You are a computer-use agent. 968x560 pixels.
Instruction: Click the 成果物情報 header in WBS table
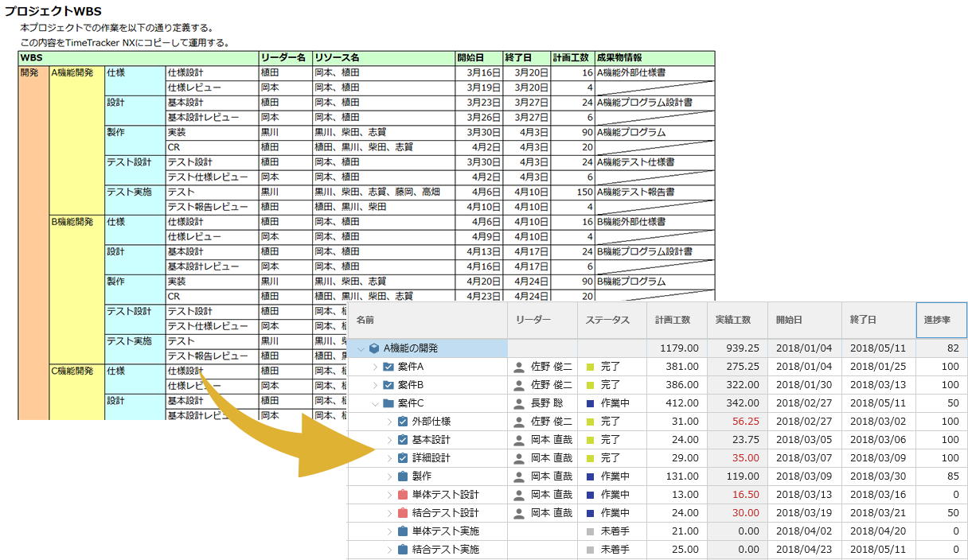coord(619,58)
